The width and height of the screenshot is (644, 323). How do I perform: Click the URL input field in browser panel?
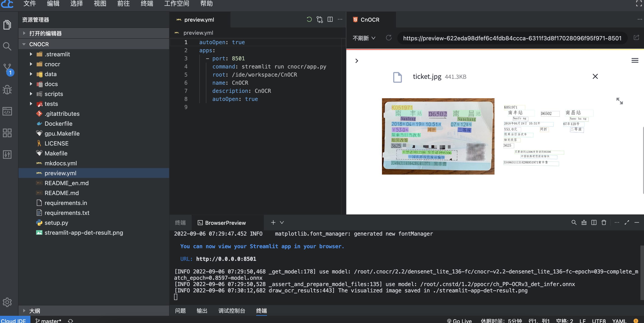point(512,38)
